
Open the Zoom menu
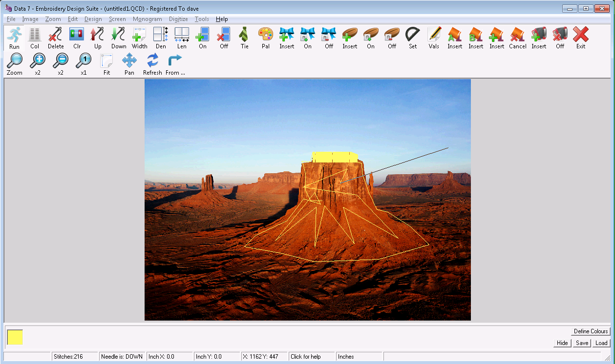pos(53,19)
